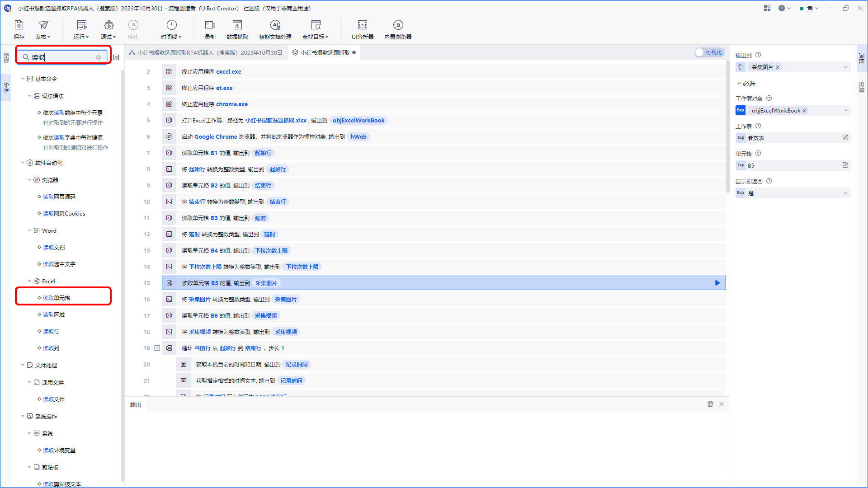868x488 pixels.
Task: Open the user account menu 鱼
Action: coord(809,8)
